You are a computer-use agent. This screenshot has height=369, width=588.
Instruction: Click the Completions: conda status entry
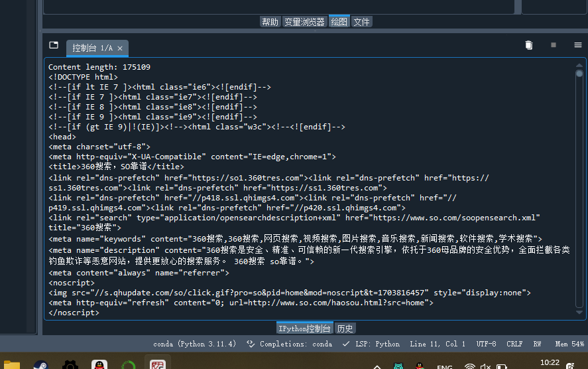click(x=296, y=344)
